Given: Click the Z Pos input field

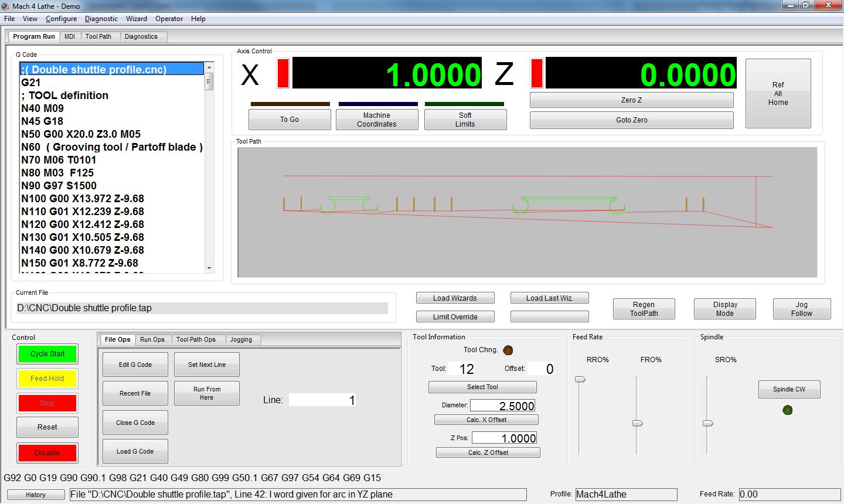Looking at the screenshot, I should 505,438.
